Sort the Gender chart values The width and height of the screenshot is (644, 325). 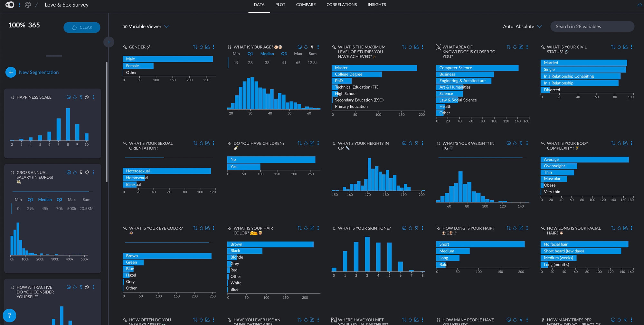[195, 47]
